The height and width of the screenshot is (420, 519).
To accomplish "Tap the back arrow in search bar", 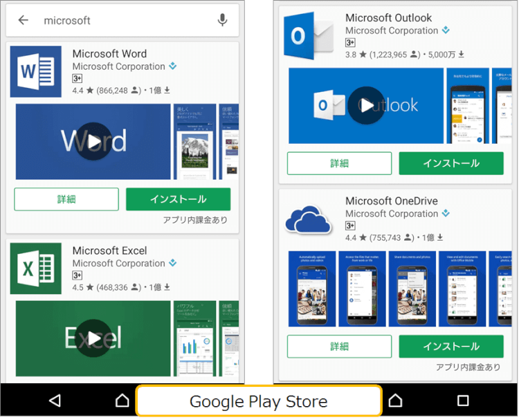I will click(23, 20).
